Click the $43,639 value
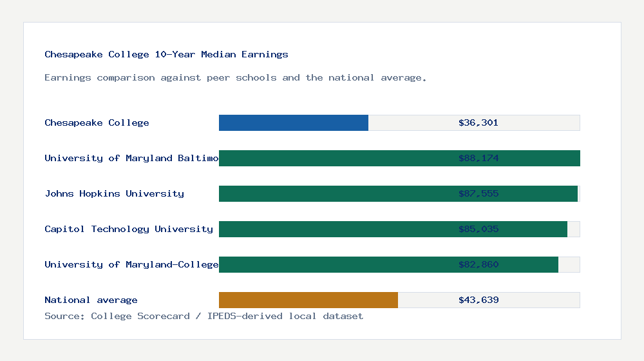The height and width of the screenshot is (361, 644). click(478, 300)
